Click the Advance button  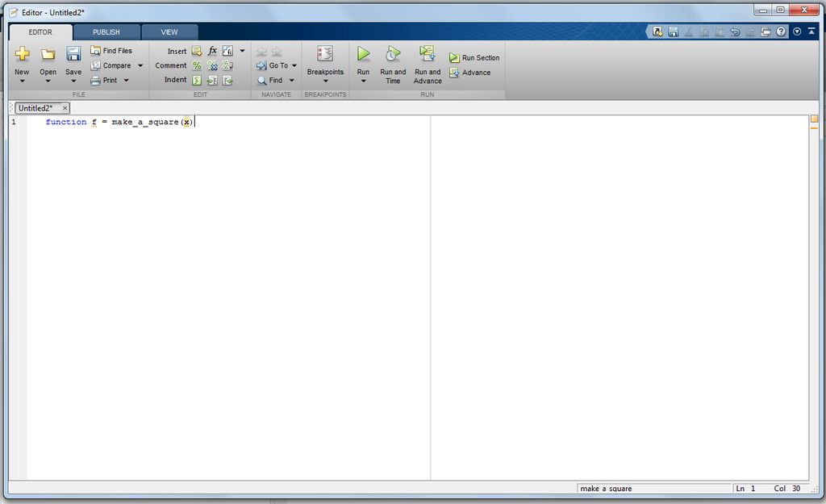click(469, 73)
